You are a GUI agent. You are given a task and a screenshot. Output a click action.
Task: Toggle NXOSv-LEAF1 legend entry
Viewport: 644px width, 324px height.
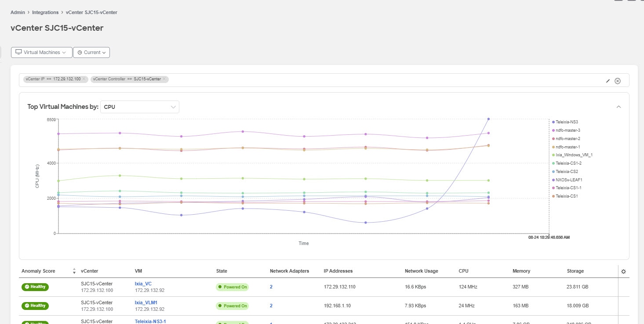(567, 180)
